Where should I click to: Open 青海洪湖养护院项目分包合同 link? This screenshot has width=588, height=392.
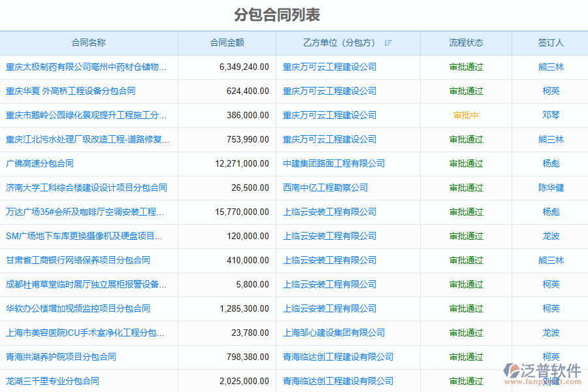coord(61,357)
